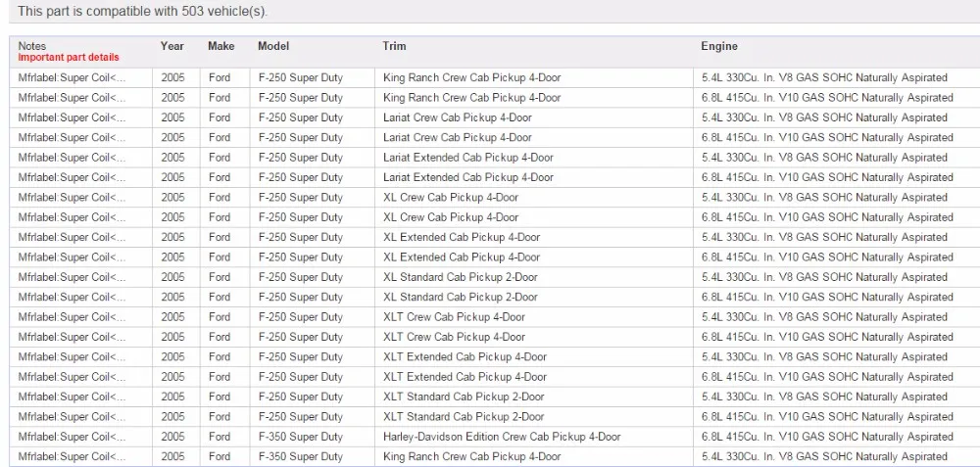Click the 6.8L V10 engine cell in Harley-Davidson row

coord(827,437)
